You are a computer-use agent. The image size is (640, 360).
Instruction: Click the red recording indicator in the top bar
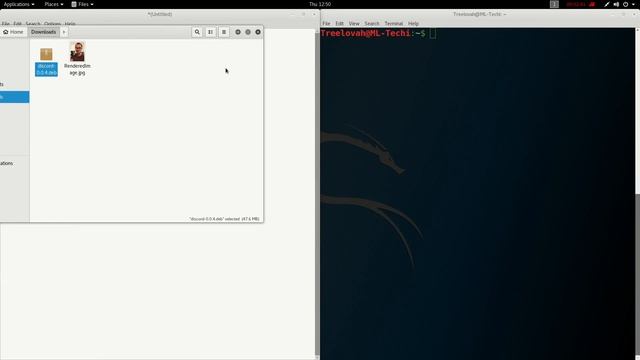point(580,4)
